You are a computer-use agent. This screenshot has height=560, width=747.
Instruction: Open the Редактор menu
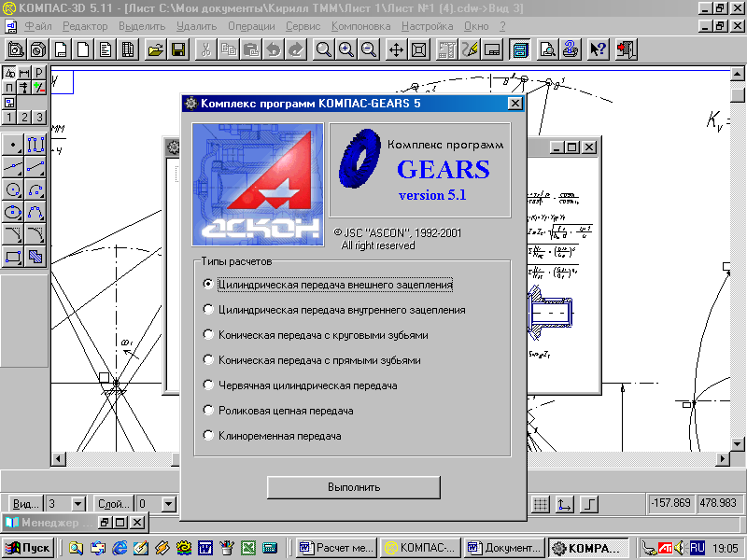pyautogui.click(x=85, y=26)
